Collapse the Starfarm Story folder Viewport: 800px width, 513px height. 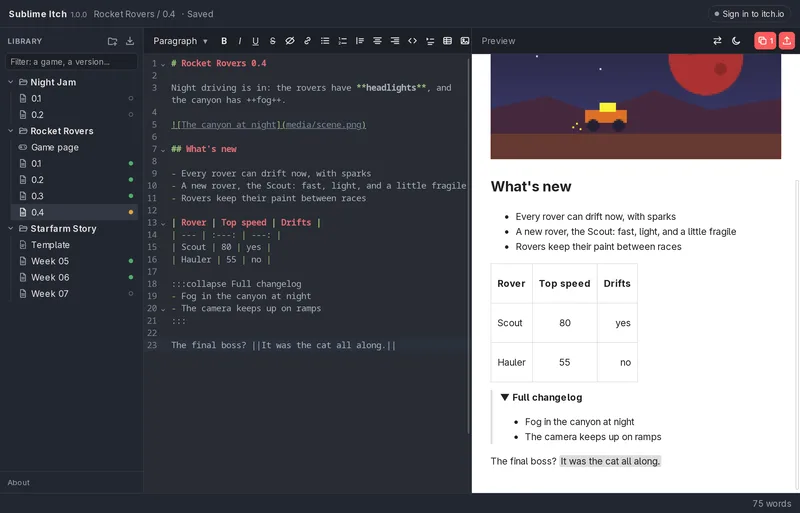click(11, 229)
